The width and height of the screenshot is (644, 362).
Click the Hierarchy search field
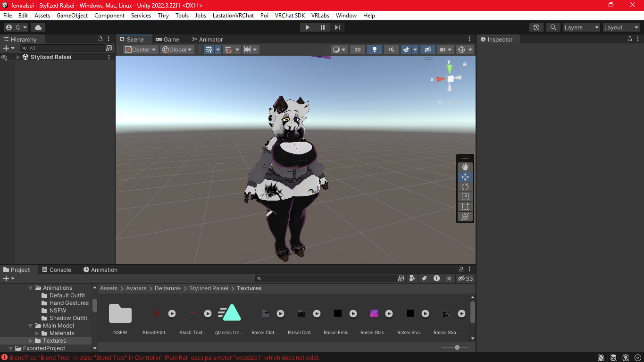tap(62, 48)
